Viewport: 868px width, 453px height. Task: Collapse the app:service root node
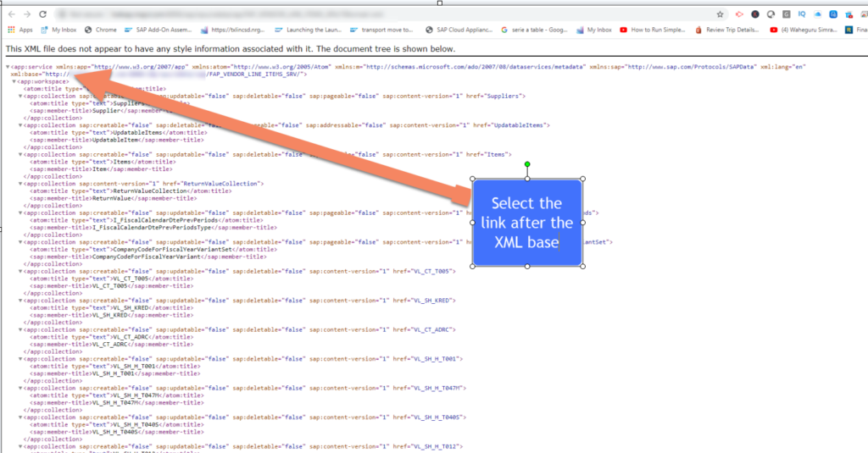[x=8, y=67]
